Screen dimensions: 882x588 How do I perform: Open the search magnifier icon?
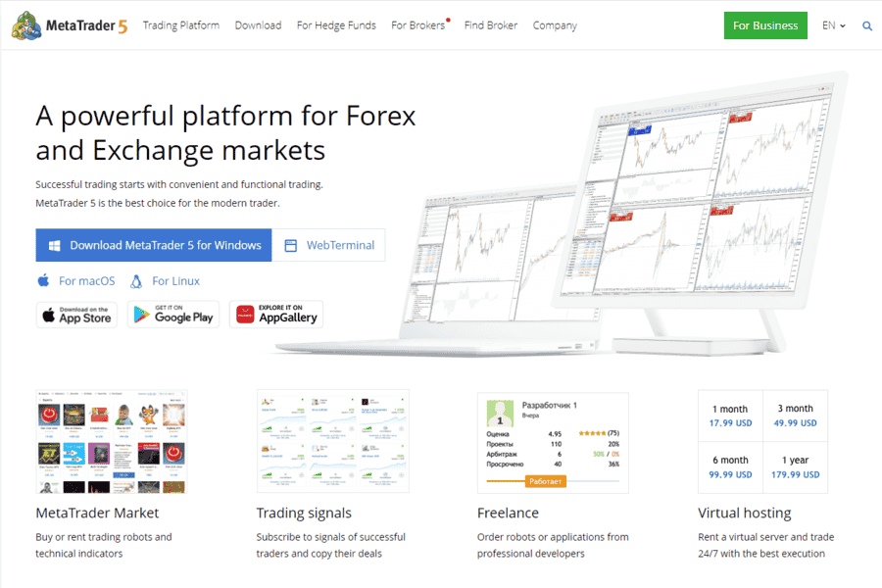(867, 25)
